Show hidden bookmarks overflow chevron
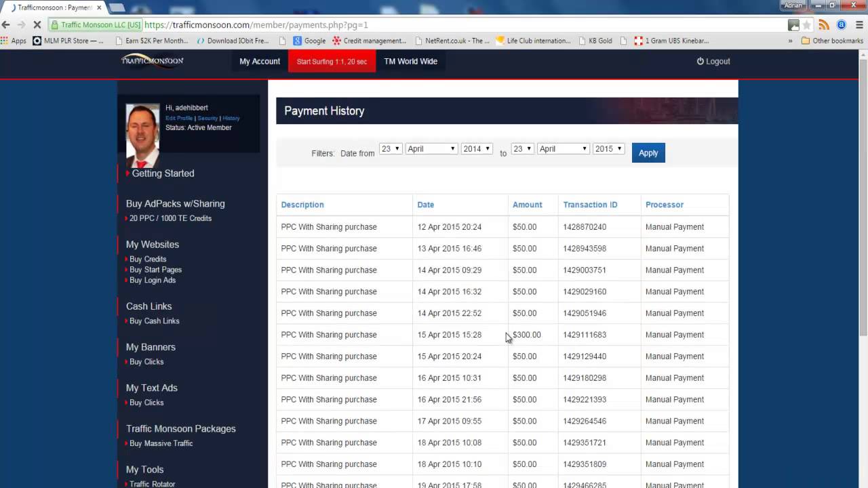 click(x=790, y=41)
